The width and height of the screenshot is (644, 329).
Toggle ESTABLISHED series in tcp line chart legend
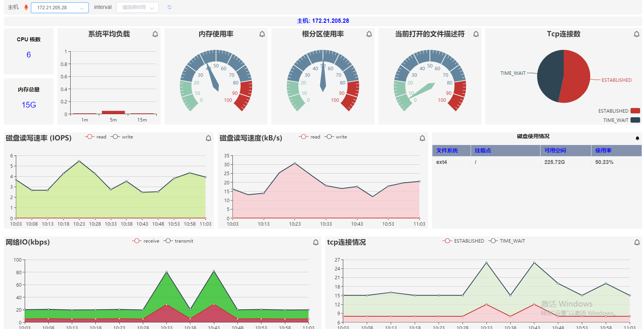click(x=463, y=241)
